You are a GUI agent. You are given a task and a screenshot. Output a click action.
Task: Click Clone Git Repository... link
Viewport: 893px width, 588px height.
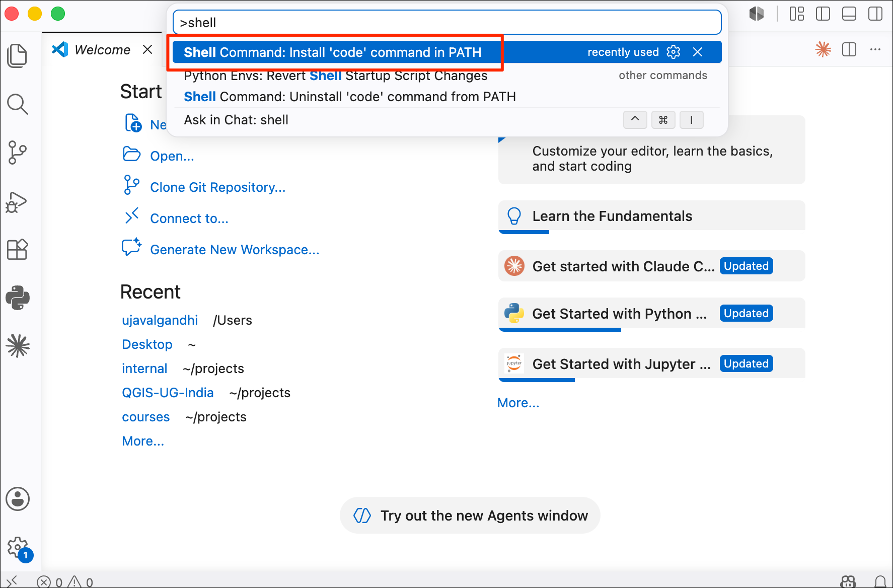pyautogui.click(x=217, y=187)
